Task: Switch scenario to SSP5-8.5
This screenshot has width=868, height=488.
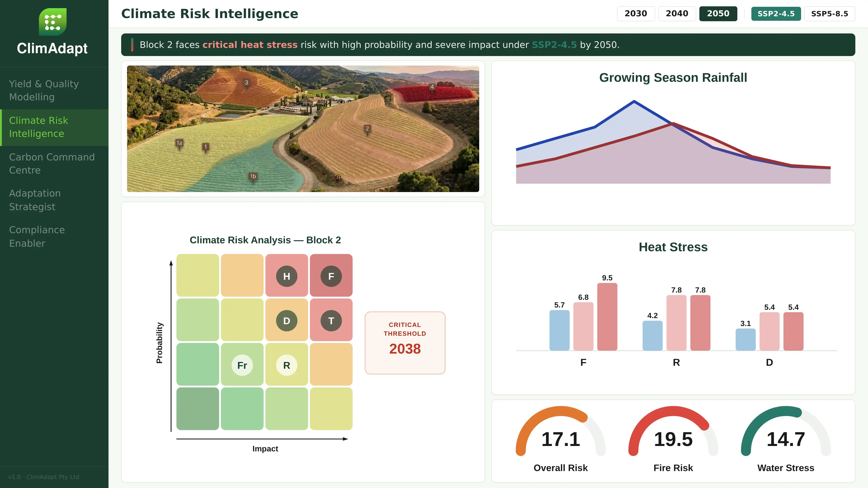Action: pos(830,14)
